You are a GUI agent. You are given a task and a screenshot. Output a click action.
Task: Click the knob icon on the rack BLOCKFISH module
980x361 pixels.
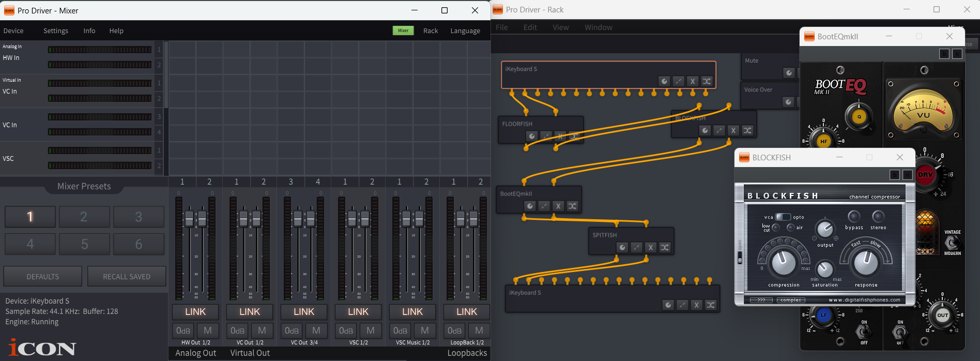point(705,130)
